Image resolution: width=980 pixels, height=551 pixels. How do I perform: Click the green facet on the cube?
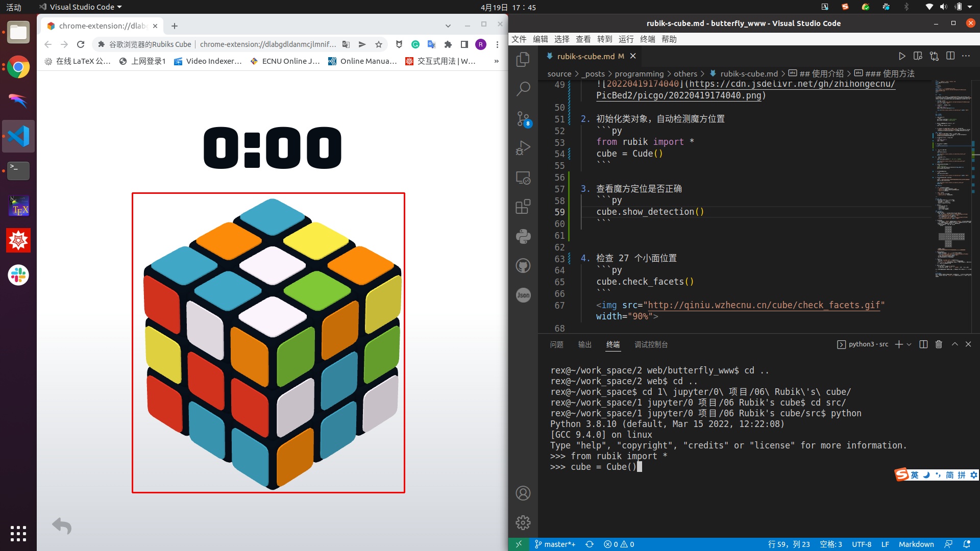[316, 290]
